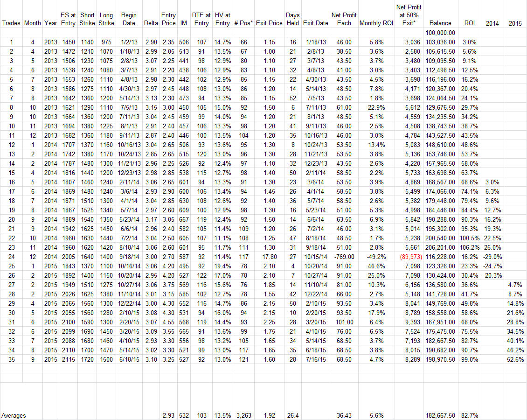
Task: Select the 'DTE at Entry' column header
Action: 201,19
